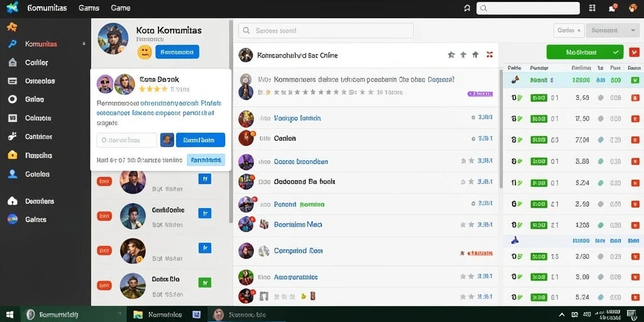Open the Game item in the top bar
The image size is (644, 322).
[x=120, y=8]
